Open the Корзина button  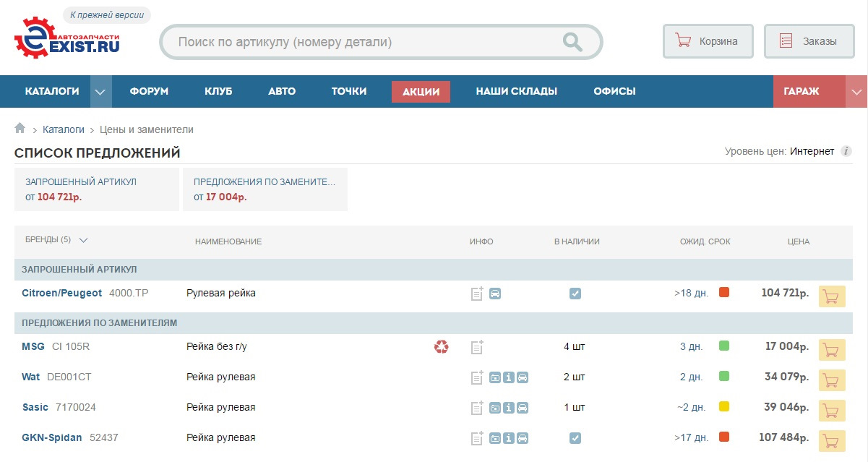click(x=708, y=41)
